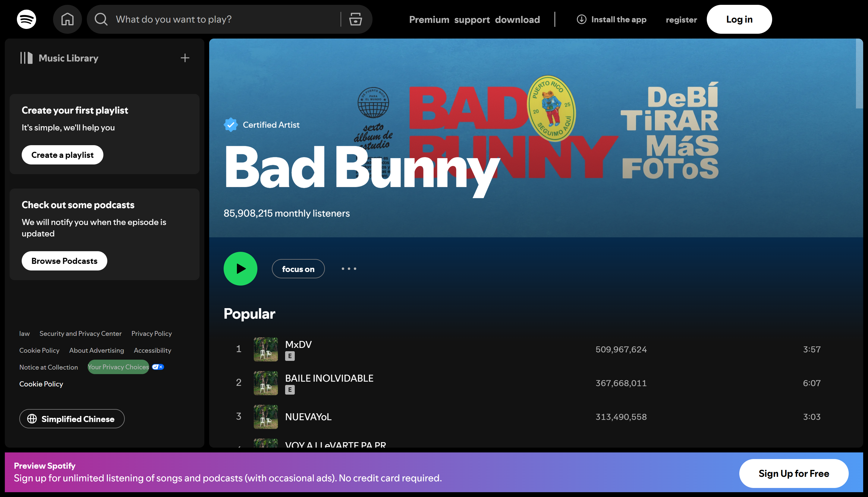
Task: Click the search magnifier icon
Action: point(100,19)
